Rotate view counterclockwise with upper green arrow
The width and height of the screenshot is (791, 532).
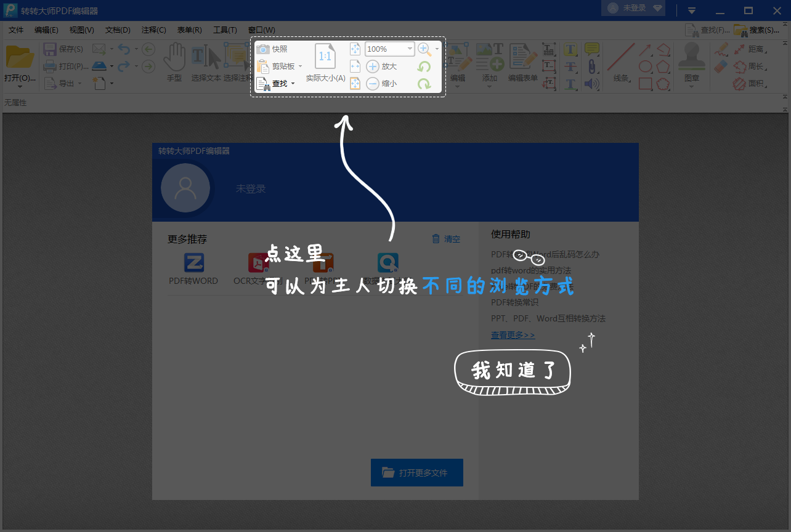424,66
